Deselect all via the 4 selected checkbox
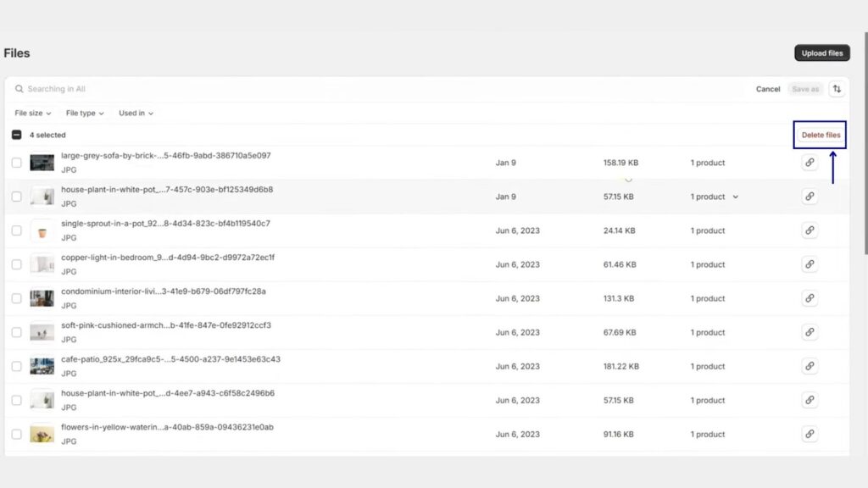The height and width of the screenshot is (488, 868). pos(15,134)
